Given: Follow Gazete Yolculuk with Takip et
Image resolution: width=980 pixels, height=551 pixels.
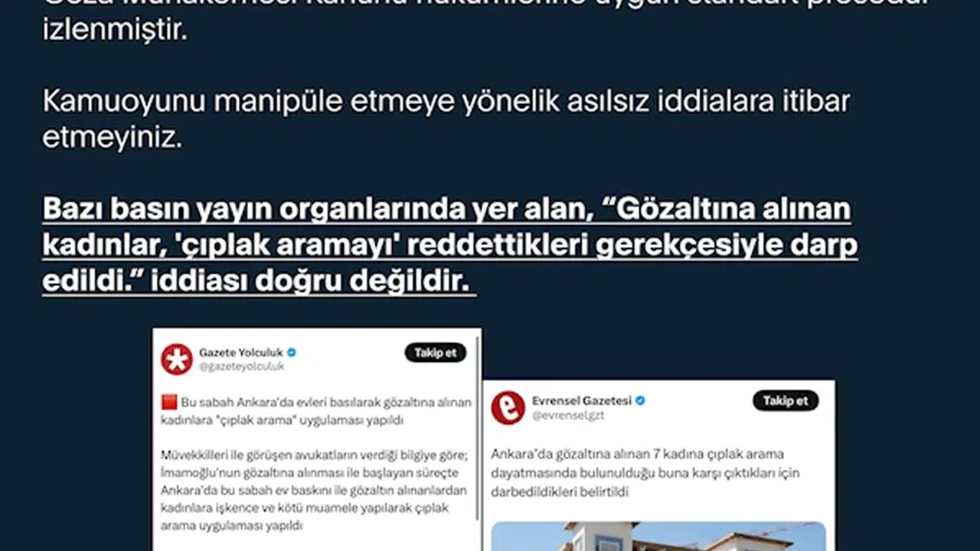Looking at the screenshot, I should pos(435,353).
